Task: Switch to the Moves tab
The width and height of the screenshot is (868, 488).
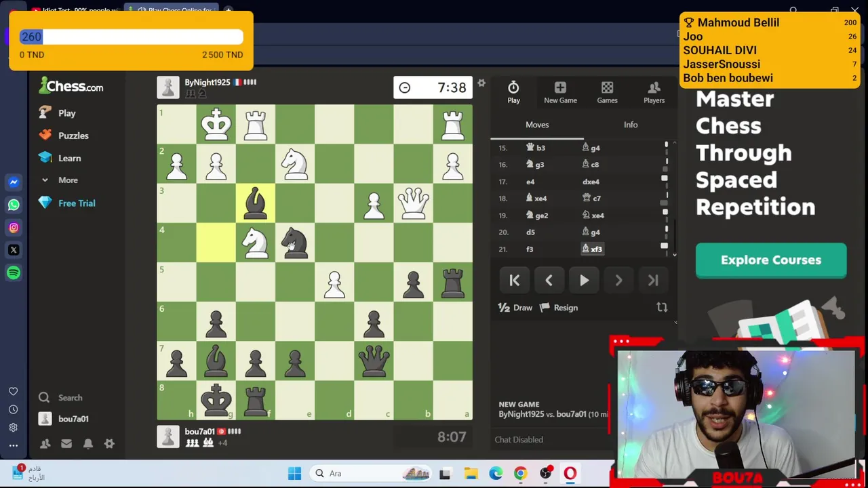Action: pos(537,125)
